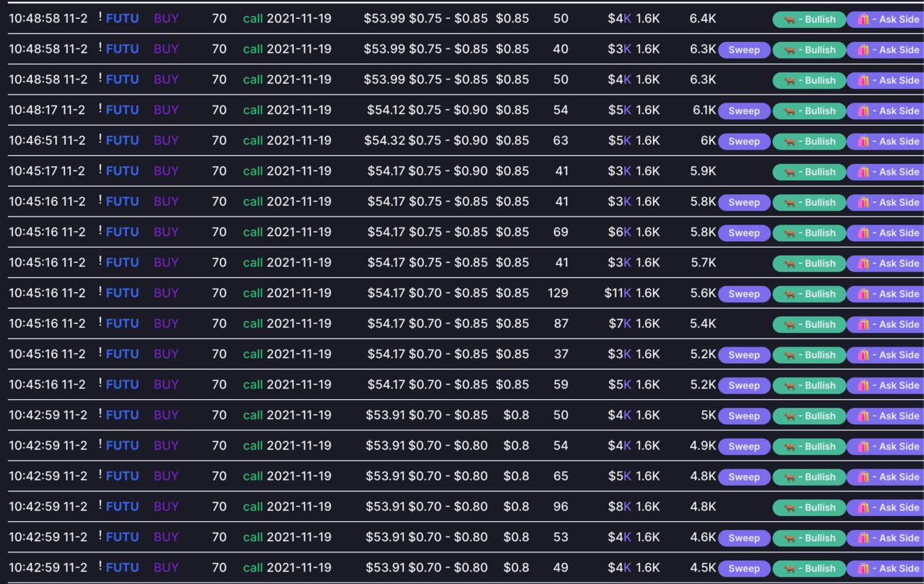
Task: Click the shopping bags icon in the size 65 row
Action: click(x=863, y=477)
